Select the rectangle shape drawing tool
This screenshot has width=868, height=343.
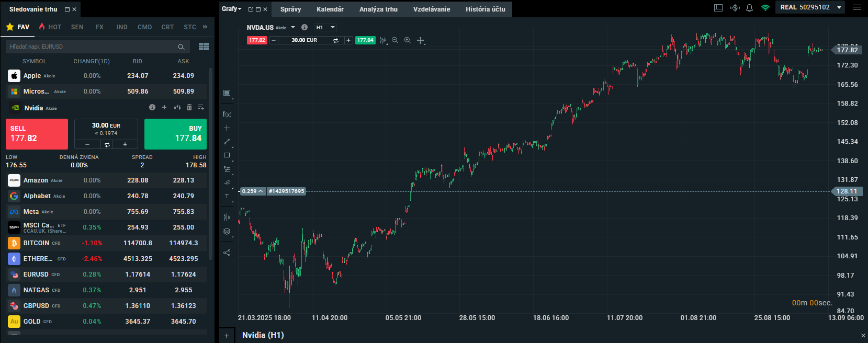tap(227, 155)
